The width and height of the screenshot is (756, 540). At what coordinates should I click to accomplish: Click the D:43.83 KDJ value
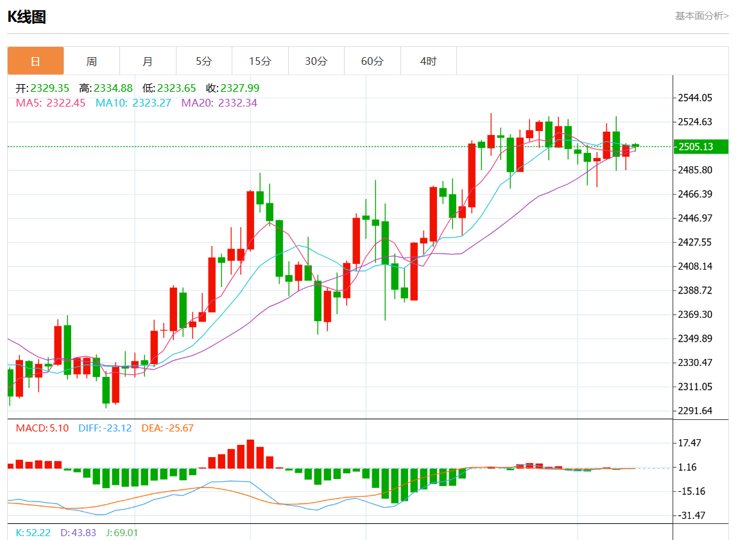pyautogui.click(x=78, y=533)
